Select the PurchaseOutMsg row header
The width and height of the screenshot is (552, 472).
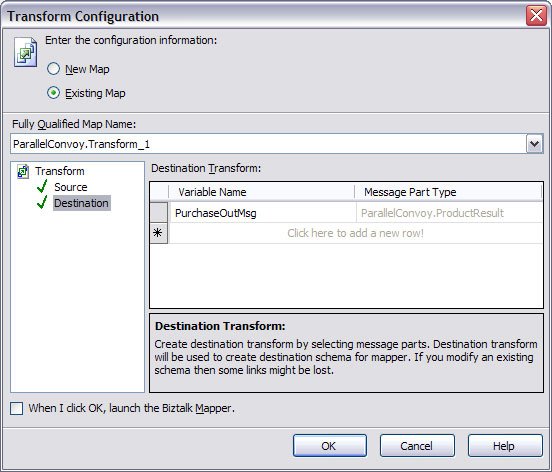click(x=159, y=213)
